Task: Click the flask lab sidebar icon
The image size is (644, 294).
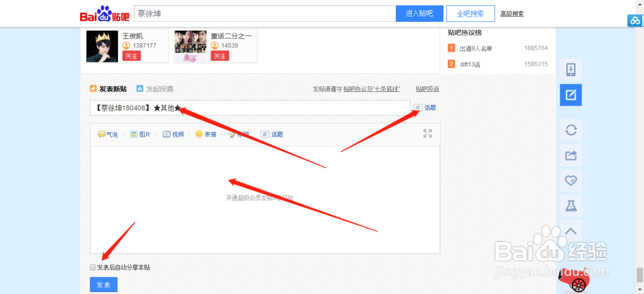Action: coord(571,206)
